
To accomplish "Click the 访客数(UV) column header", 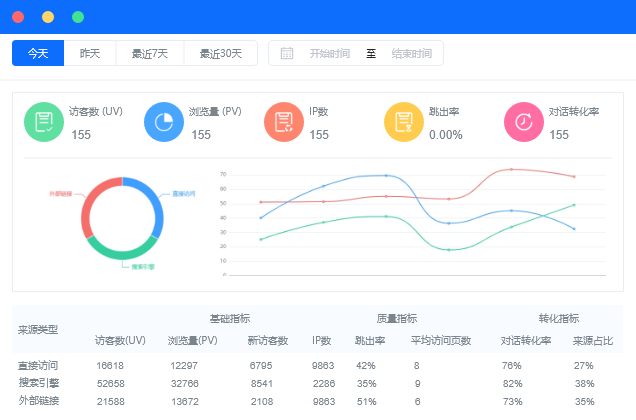I will coord(120,341).
